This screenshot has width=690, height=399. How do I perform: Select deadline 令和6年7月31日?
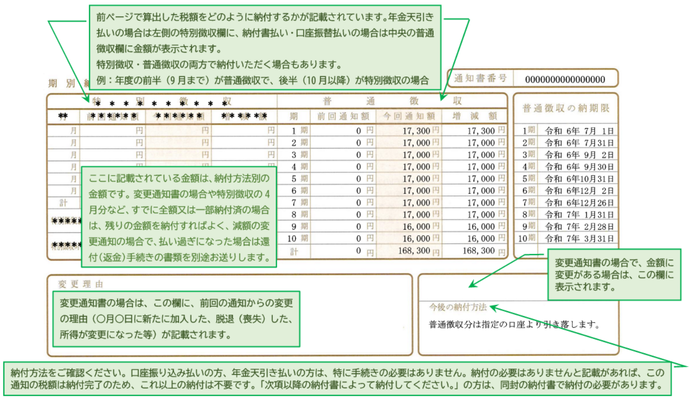[x=579, y=143]
